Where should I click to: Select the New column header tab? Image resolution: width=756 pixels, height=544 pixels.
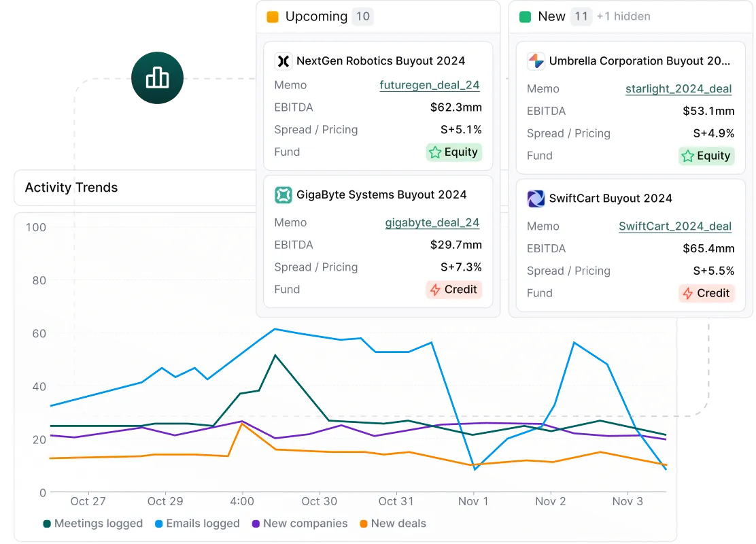click(x=551, y=16)
